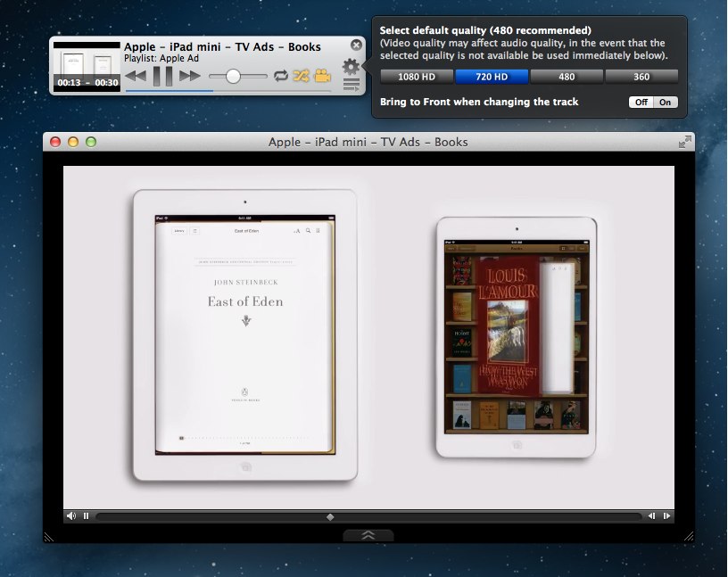The height and width of the screenshot is (577, 728).
Task: Click elapsed time '00:13 - 00:30'
Action: tap(87, 83)
